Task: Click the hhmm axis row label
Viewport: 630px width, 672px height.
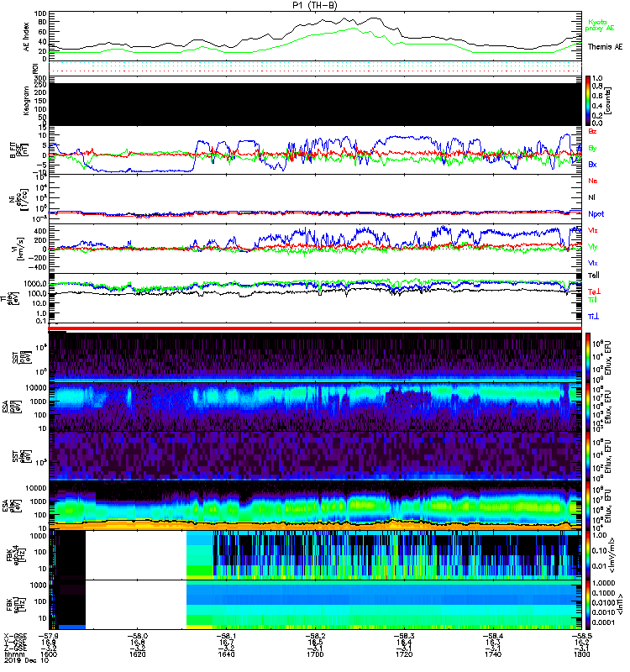Action: tap(14, 654)
